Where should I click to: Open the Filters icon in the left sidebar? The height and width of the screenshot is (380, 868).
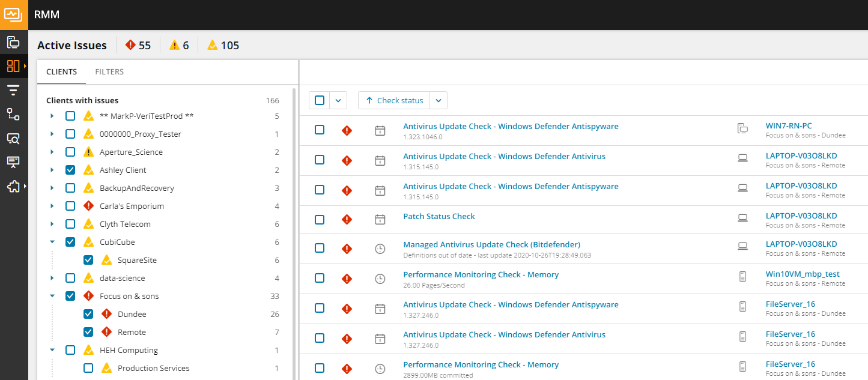[14, 90]
